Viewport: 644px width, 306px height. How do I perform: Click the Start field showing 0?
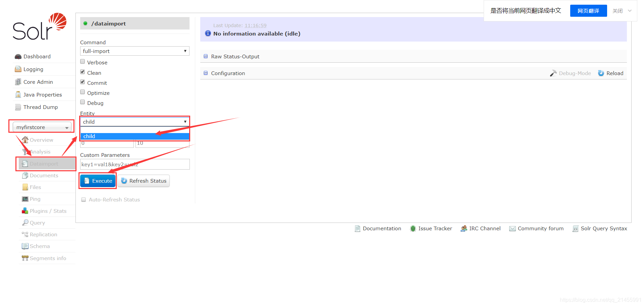pyautogui.click(x=107, y=143)
